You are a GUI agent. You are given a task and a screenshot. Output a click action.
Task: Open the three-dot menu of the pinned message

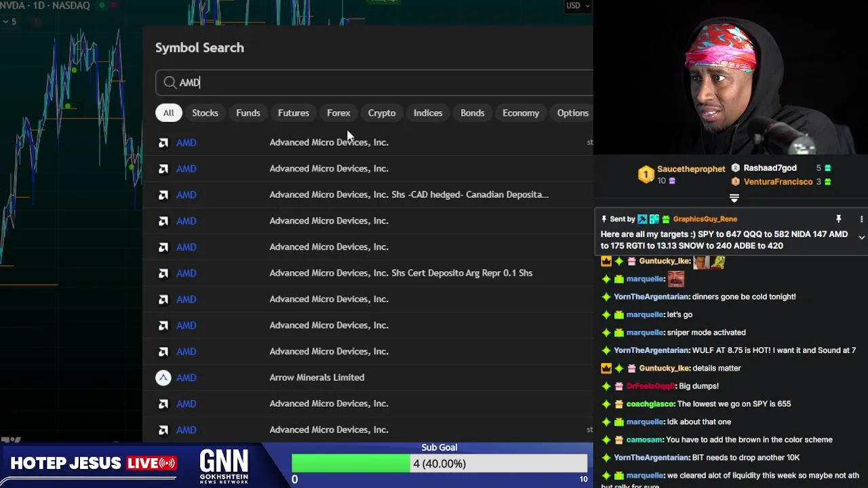(861, 219)
